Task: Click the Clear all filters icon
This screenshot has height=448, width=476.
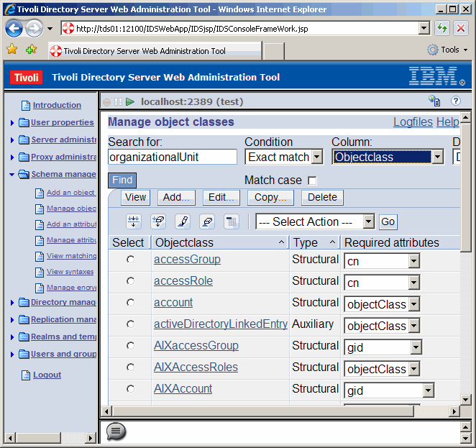Action: tap(158, 221)
